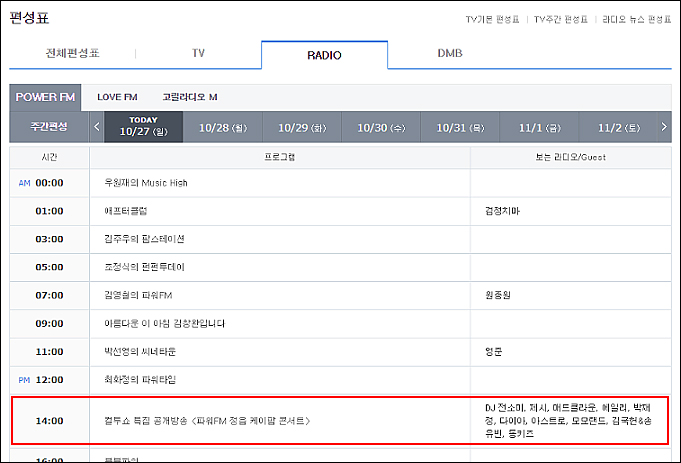Image resolution: width=681 pixels, height=463 pixels.
Task: Open 김영철의 파워FM program
Action: tap(138, 295)
